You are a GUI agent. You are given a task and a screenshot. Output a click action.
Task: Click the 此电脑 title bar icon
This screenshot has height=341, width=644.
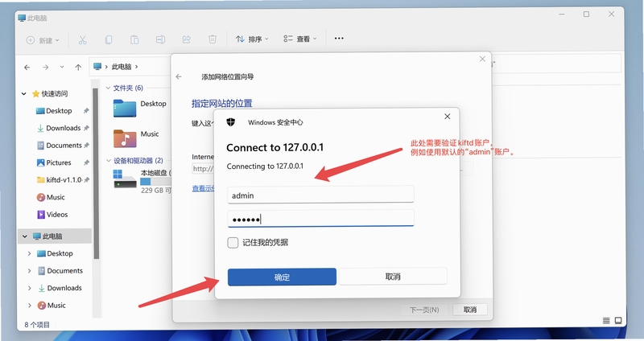click(23, 18)
